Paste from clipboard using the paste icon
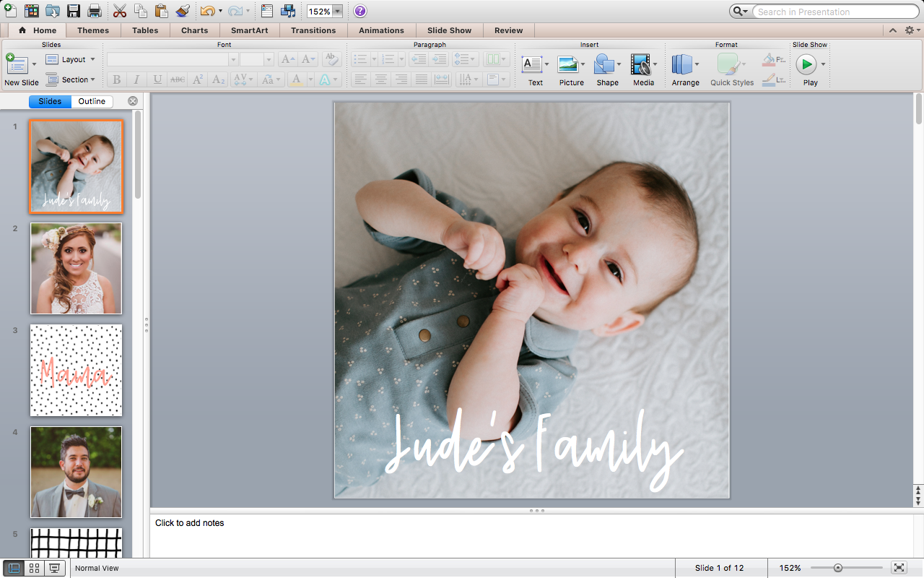 coord(162,11)
